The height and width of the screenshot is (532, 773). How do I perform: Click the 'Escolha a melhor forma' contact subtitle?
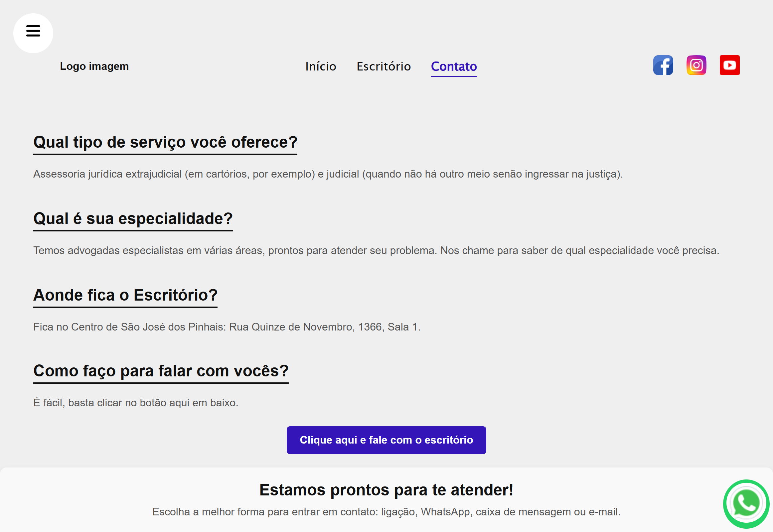coord(386,512)
